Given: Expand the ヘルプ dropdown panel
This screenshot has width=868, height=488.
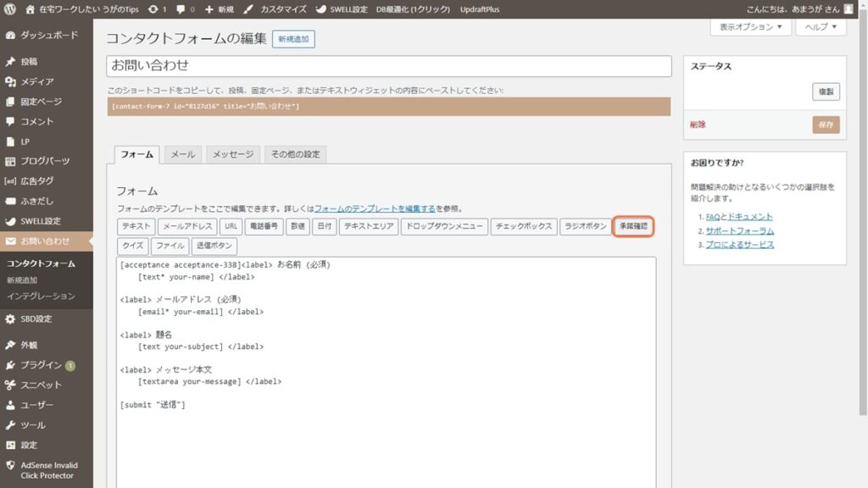Looking at the screenshot, I should (x=821, y=27).
